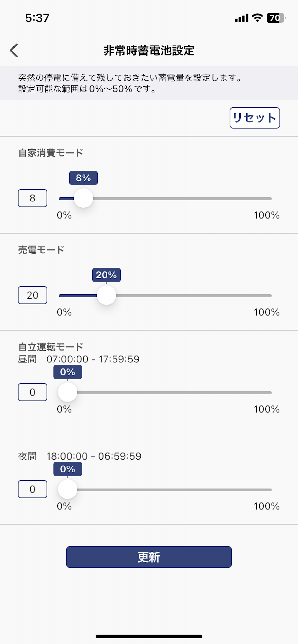Tap the Wi-Fi status icon

(x=257, y=18)
